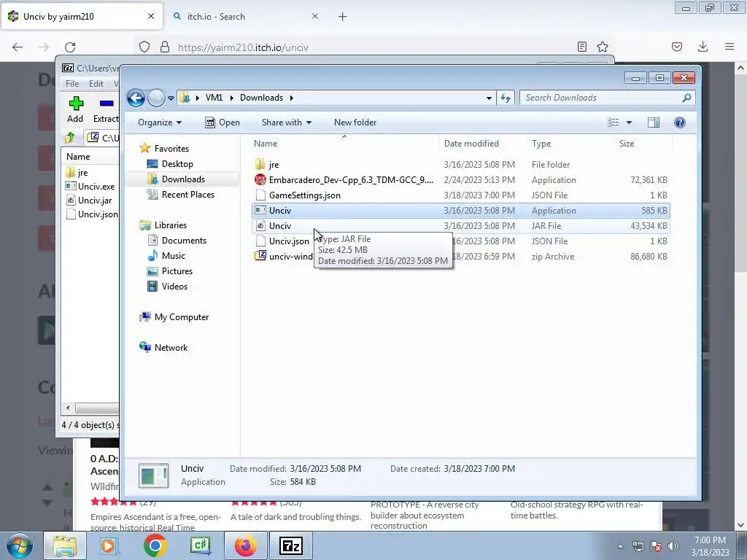The image size is (747, 560).
Task: Toggle Firefox reader view icon
Action: (581, 47)
